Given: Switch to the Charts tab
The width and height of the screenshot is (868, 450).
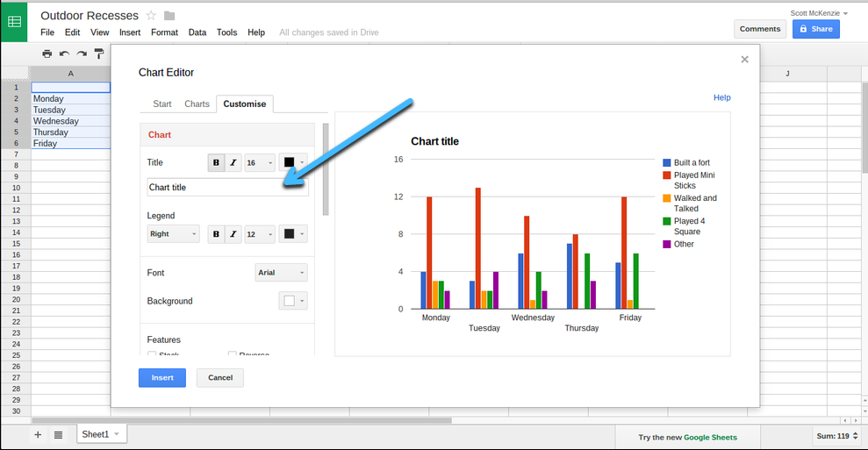Looking at the screenshot, I should point(197,104).
